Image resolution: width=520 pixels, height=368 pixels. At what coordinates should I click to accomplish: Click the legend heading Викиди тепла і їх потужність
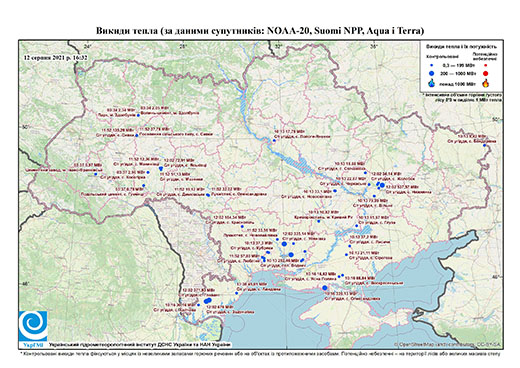pyautogui.click(x=462, y=47)
